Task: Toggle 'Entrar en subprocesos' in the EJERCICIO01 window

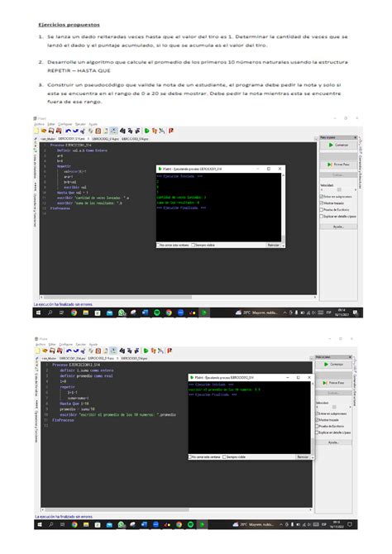Action: (336, 197)
